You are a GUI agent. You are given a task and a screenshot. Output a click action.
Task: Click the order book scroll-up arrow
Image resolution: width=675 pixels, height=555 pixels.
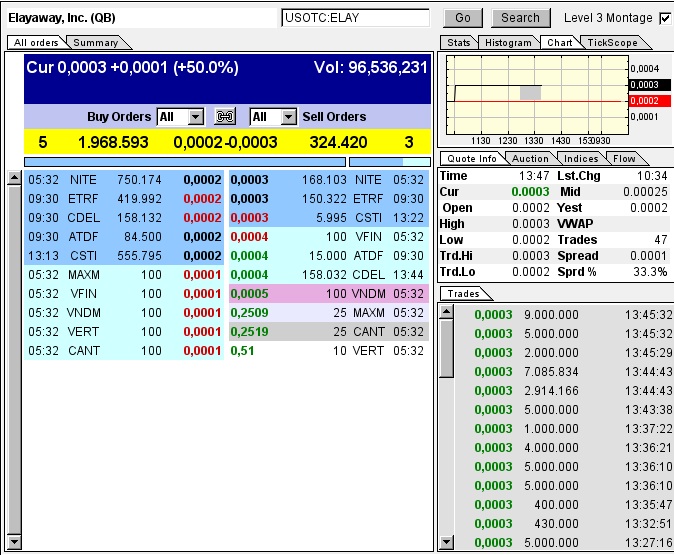tap(15, 178)
